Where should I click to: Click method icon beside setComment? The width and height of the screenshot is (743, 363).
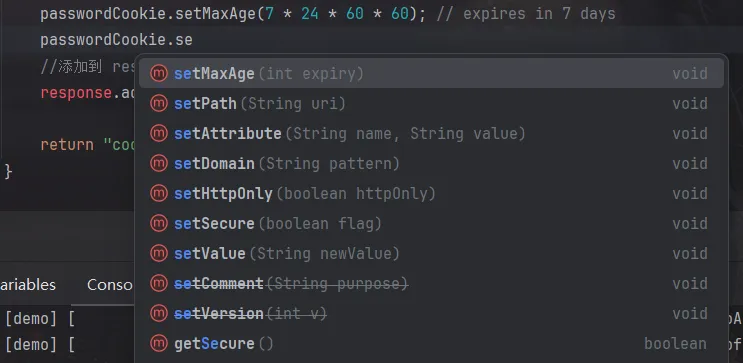pos(159,283)
